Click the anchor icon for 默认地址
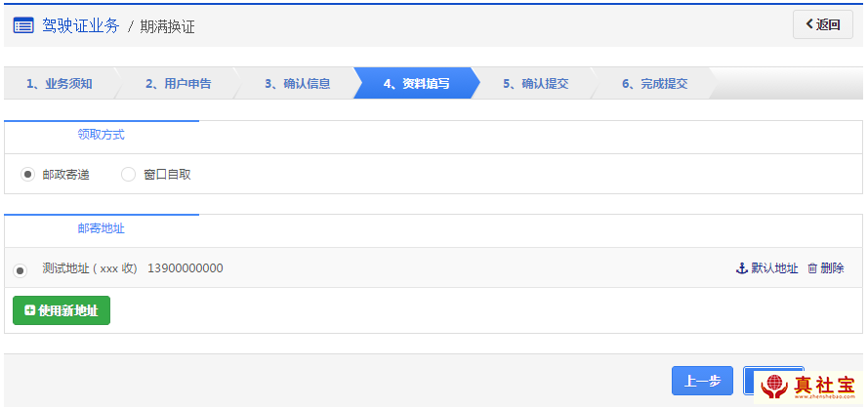This screenshot has width=868, height=409. coord(741,269)
